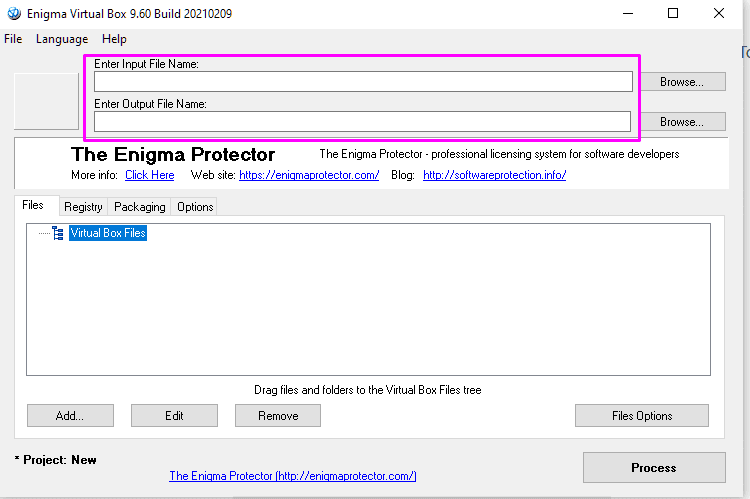750x499 pixels.
Task: Maximize the Enigma Virtual Box window
Action: (x=673, y=13)
